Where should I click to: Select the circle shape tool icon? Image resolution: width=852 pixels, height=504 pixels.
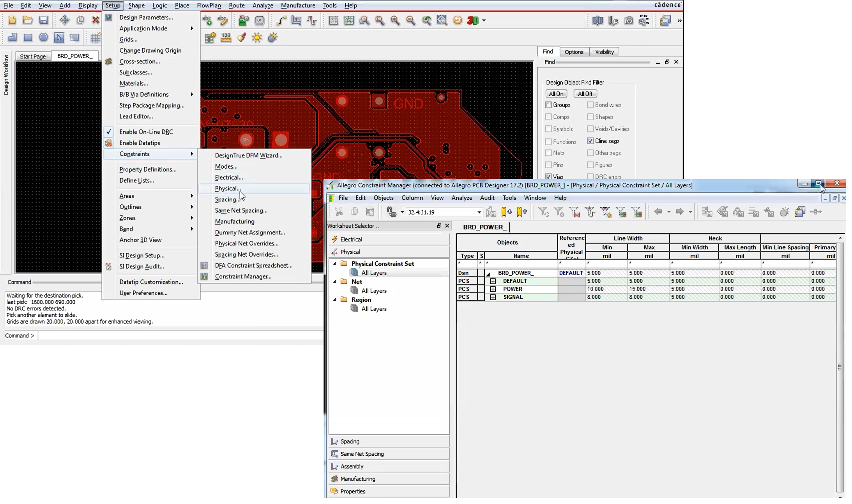[x=43, y=37]
